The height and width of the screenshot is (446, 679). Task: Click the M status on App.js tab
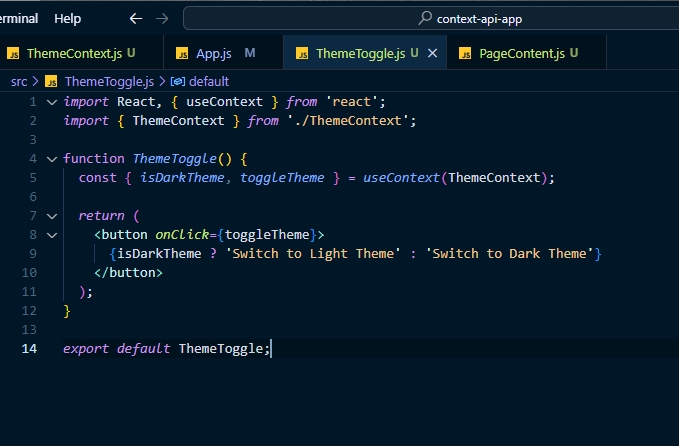pyautogui.click(x=250, y=53)
